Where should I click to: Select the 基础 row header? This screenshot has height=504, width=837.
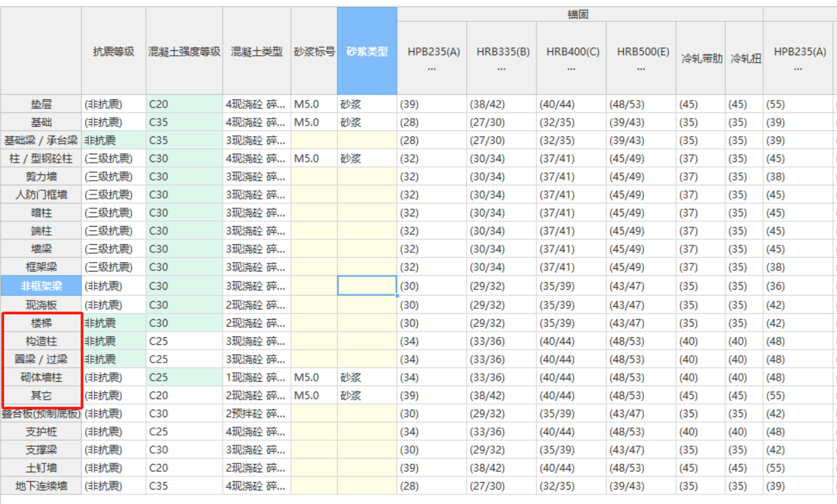point(41,122)
